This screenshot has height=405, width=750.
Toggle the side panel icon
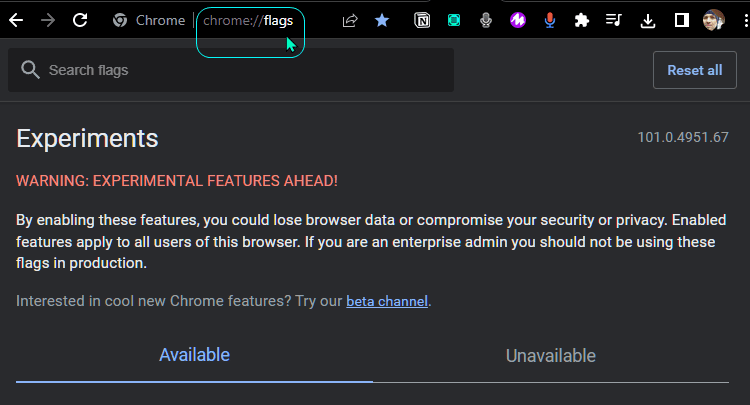(x=682, y=20)
